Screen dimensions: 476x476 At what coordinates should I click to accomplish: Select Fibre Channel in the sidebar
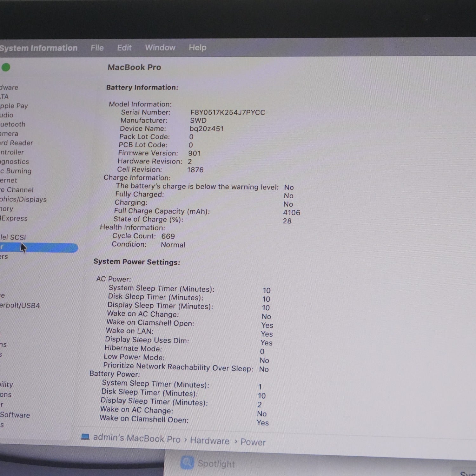pos(17,190)
